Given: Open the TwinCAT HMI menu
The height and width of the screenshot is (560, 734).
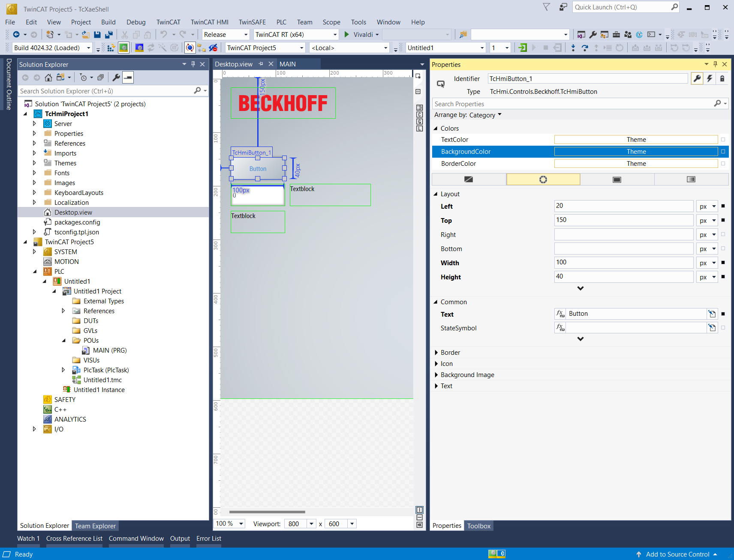Looking at the screenshot, I should (209, 22).
